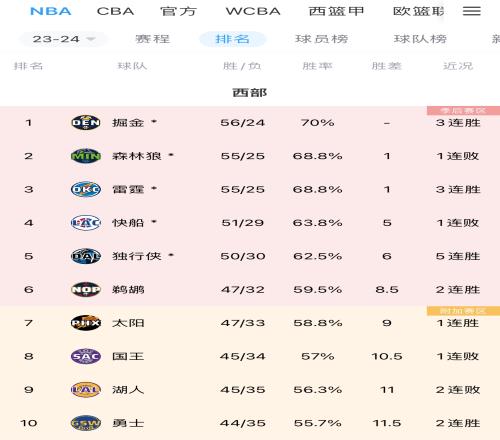The image size is (500, 440).
Task: Click the 快船 team name
Action: (x=128, y=222)
